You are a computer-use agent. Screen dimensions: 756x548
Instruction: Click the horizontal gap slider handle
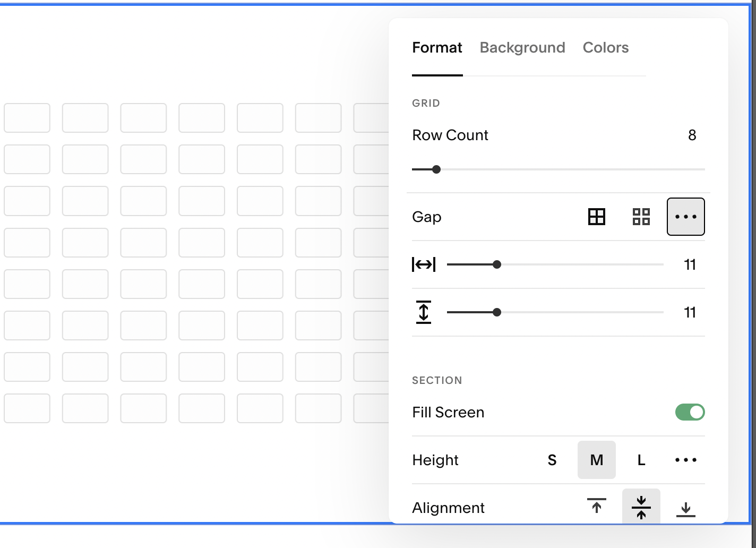click(x=497, y=264)
